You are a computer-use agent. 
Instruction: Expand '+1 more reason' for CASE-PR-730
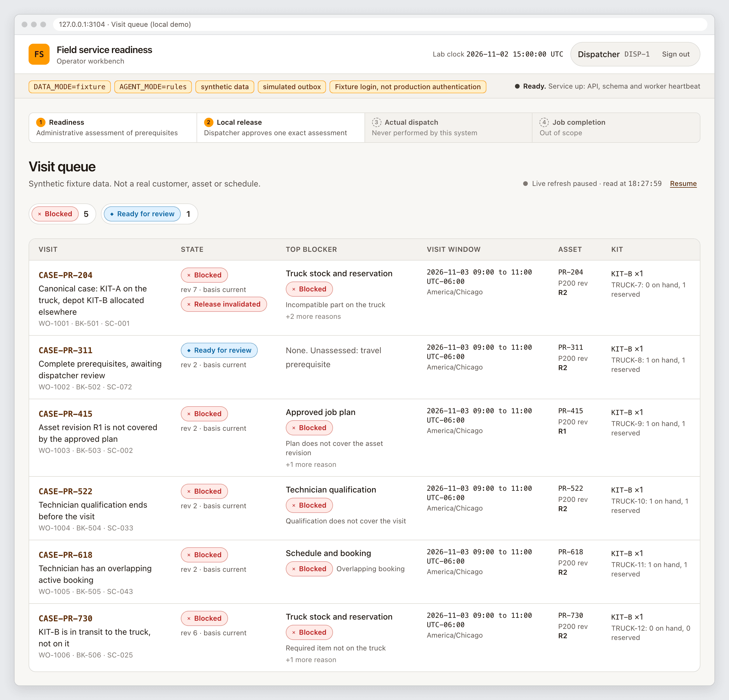pyautogui.click(x=311, y=659)
